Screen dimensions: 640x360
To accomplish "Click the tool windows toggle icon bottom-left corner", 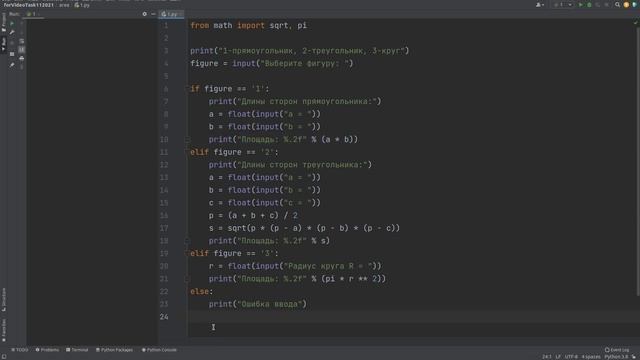I will click(x=4, y=357).
